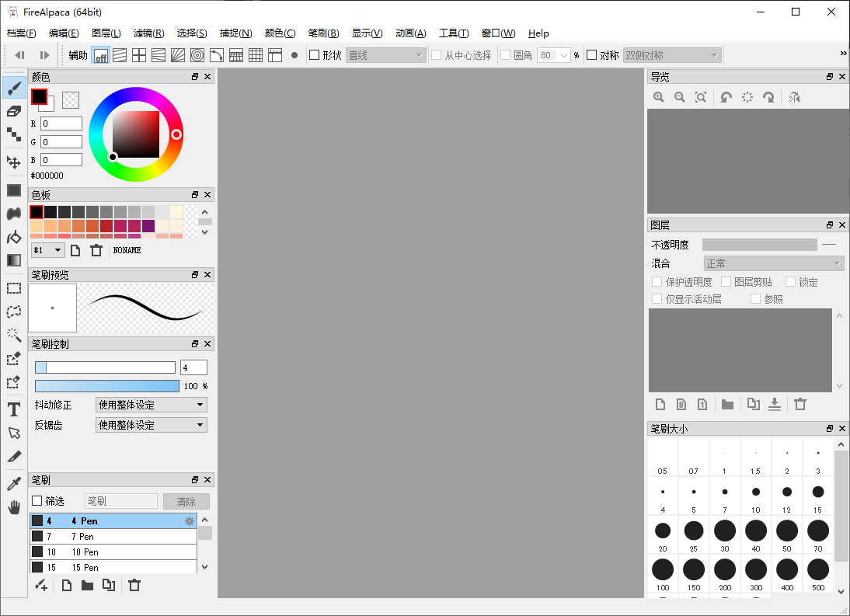The image size is (850, 616).
Task: Enable the 保护透明度 checkbox
Action: coord(657,281)
